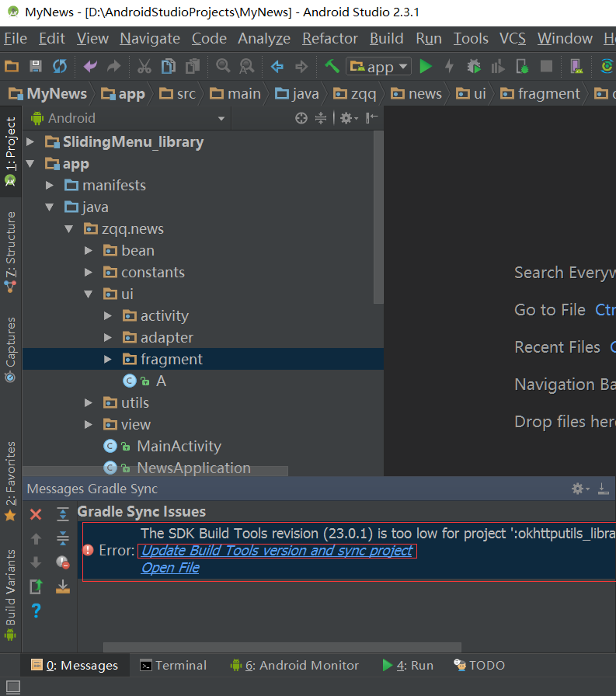Open the Refactor menu

[x=330, y=39]
